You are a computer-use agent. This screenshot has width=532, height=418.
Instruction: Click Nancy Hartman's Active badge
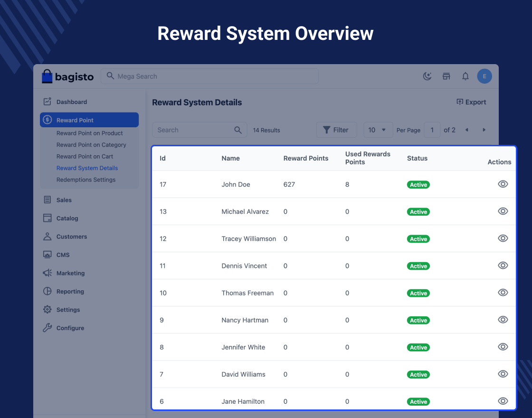418,320
